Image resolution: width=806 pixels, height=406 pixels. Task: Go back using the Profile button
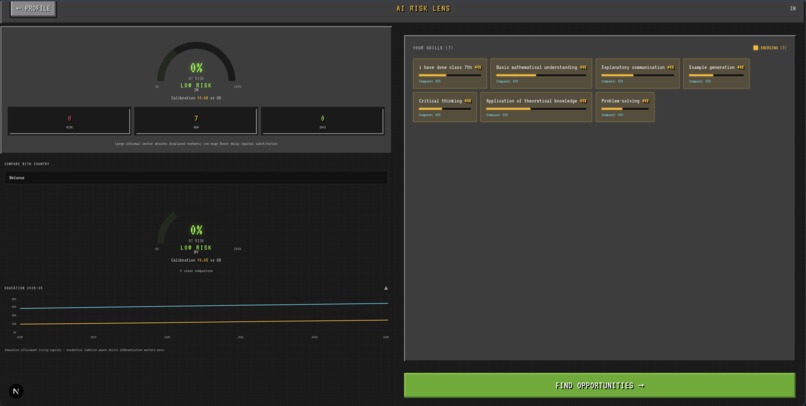33,8
